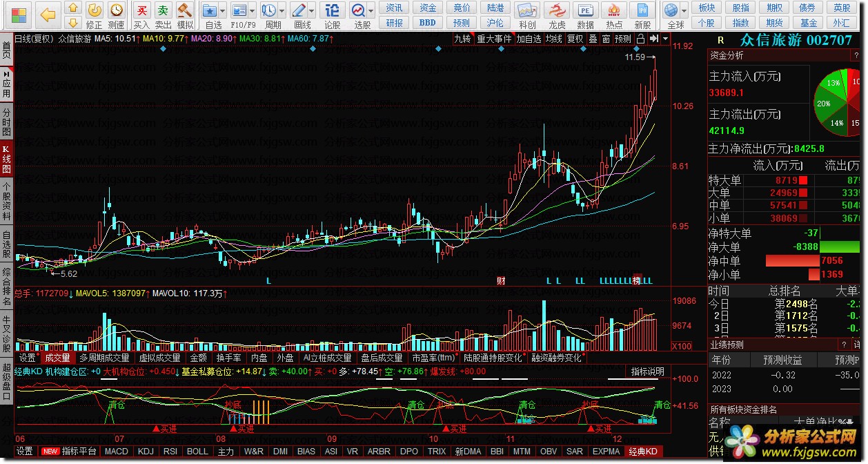Toggle the 叠 overlay button

click(593, 39)
